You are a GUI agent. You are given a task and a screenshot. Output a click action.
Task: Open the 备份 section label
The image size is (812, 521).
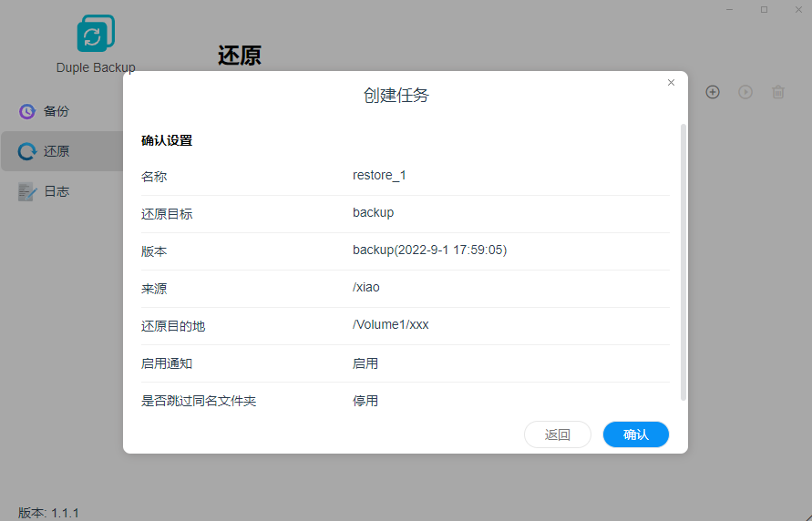click(x=57, y=111)
